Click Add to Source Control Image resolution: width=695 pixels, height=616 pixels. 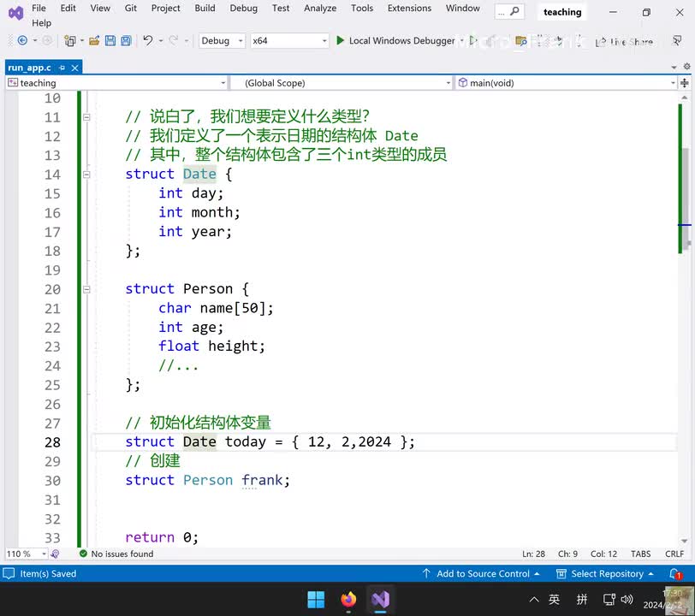coord(481,573)
